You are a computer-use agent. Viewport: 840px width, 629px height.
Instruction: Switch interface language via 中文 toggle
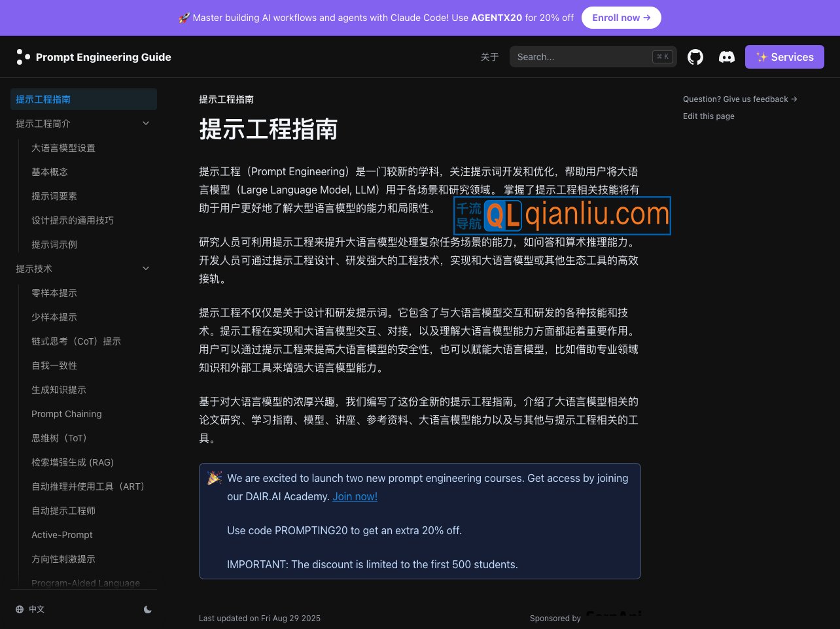[x=36, y=609]
